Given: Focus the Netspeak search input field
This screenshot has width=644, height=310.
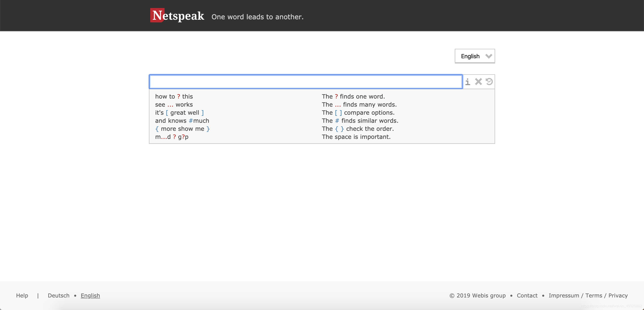Looking at the screenshot, I should pyautogui.click(x=305, y=82).
